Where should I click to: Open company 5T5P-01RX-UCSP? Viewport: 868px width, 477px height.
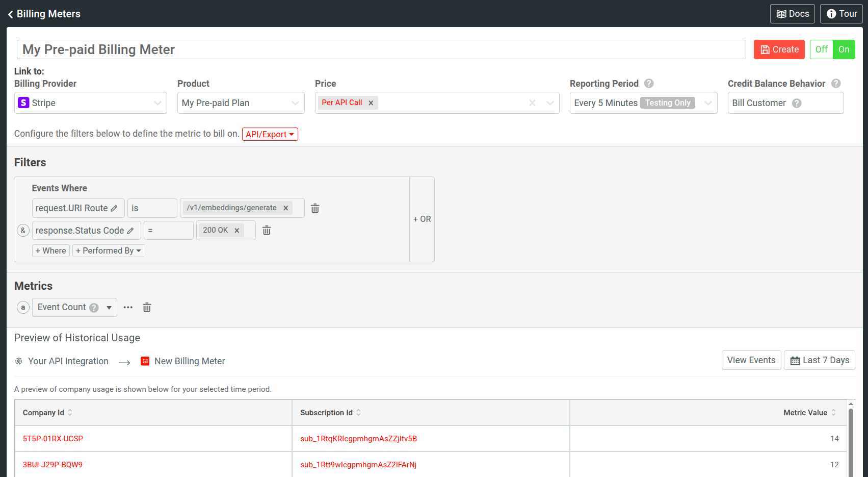(53, 438)
